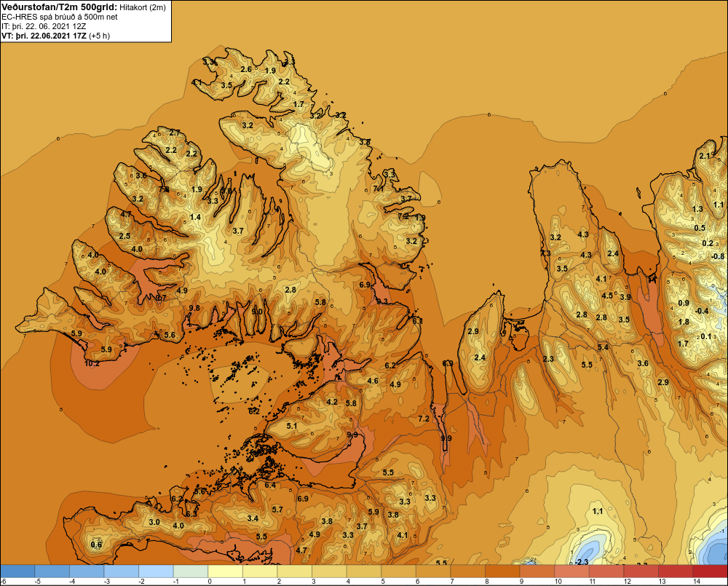Click the 2.6 temperature value
The height and width of the screenshot is (586, 728).
(245, 69)
